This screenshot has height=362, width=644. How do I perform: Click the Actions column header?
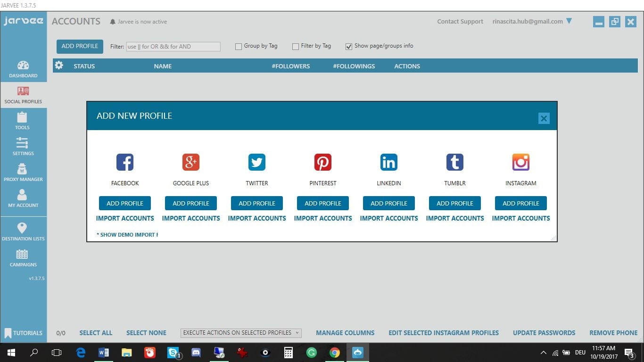(407, 66)
